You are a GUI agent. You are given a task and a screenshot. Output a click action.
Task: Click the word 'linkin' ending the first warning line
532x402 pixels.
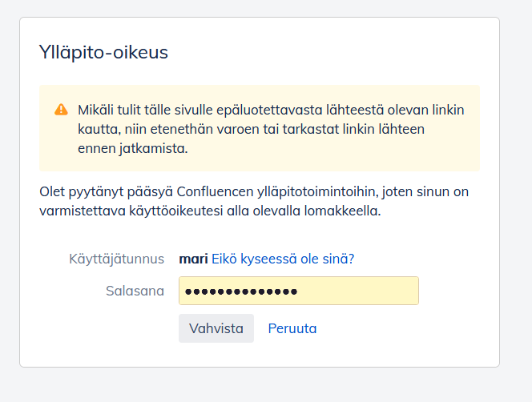[445, 110]
